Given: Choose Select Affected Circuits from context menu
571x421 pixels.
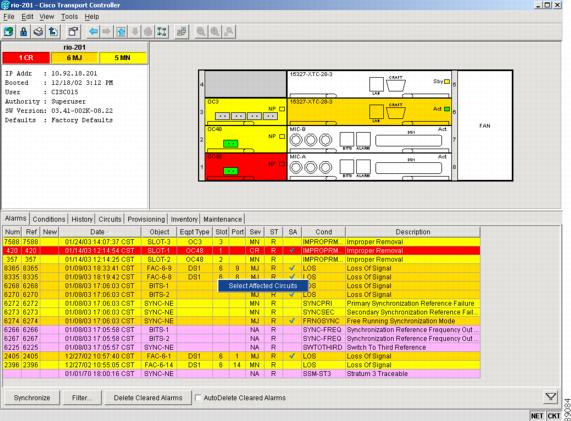Looking at the screenshot, I should click(x=263, y=286).
